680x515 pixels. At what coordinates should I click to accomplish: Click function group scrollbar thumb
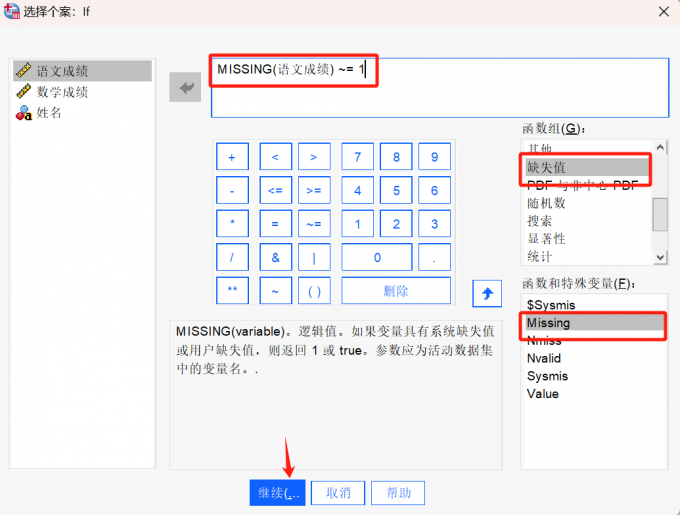click(660, 215)
